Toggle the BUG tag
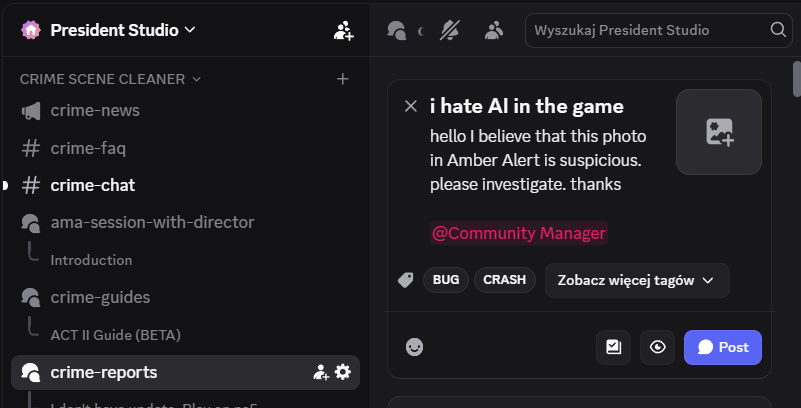 pyautogui.click(x=446, y=280)
